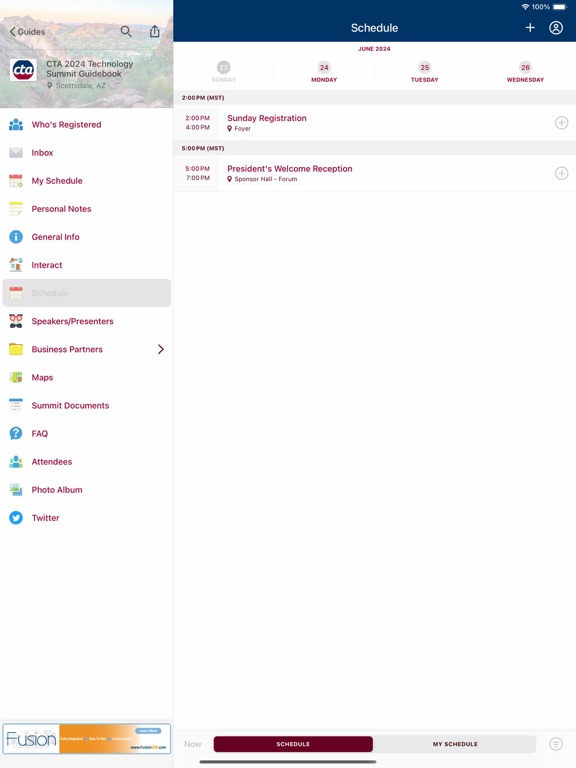Tap the Now button
The image size is (576, 768).
193,744
